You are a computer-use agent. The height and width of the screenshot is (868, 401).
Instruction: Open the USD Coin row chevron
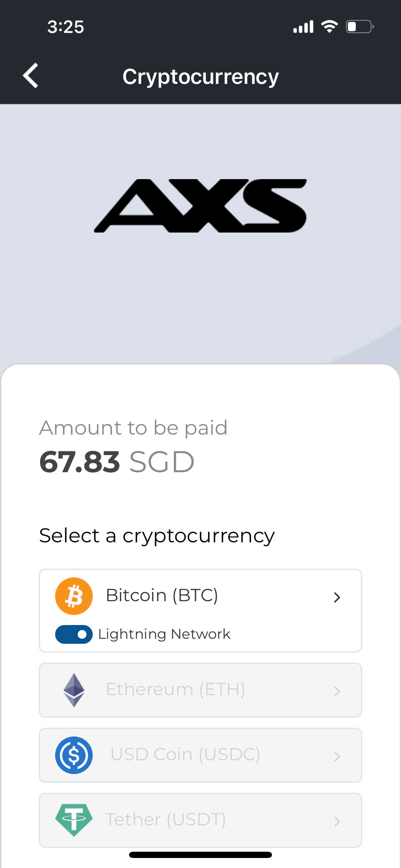point(337,756)
